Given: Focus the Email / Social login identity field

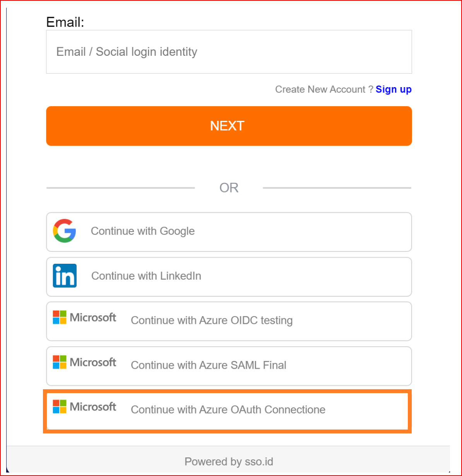Looking at the screenshot, I should [229, 52].
